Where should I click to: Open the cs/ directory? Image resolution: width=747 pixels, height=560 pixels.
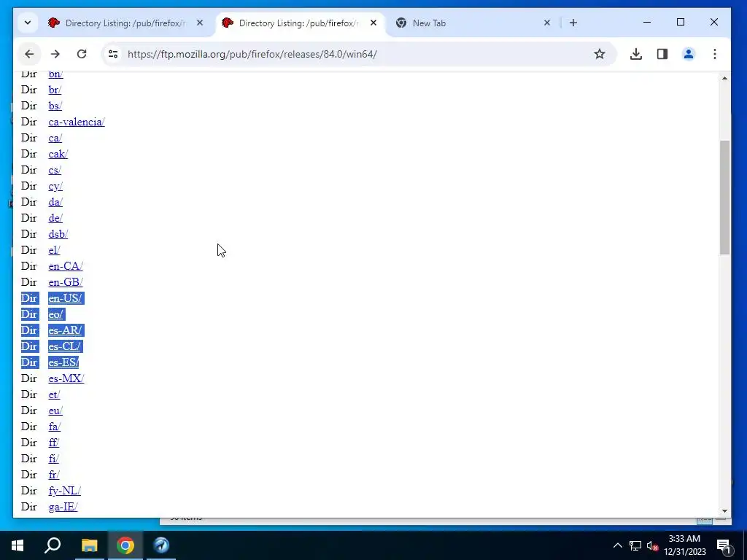55,170
